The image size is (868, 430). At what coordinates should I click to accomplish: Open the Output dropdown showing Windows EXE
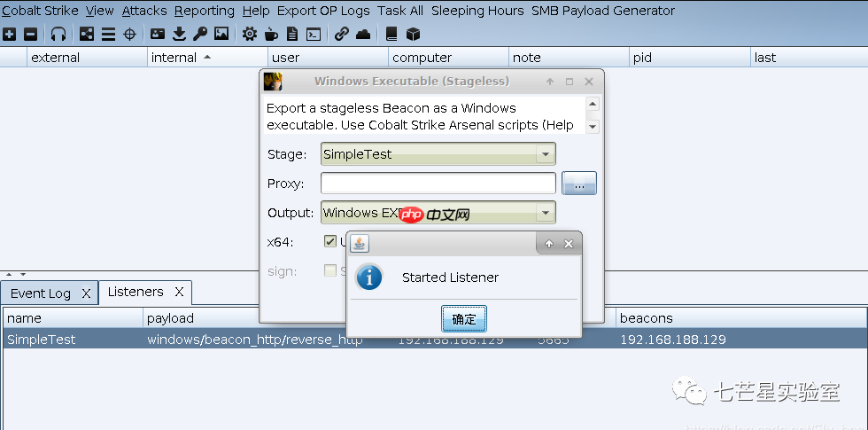click(438, 213)
